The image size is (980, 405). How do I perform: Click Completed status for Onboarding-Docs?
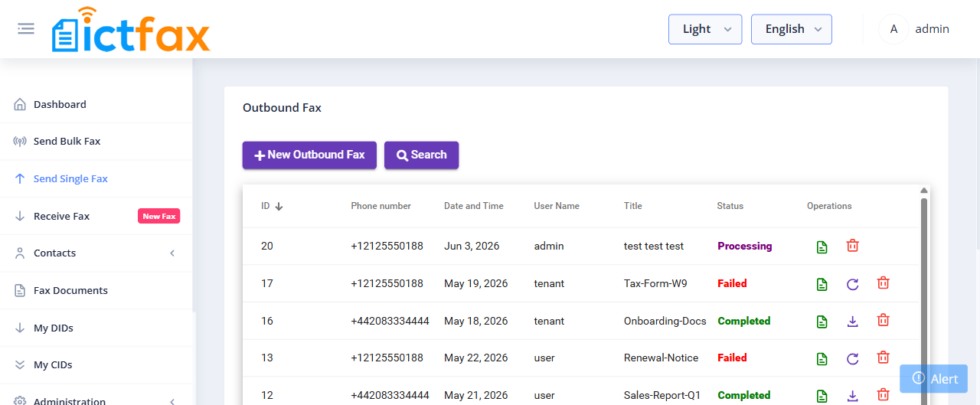pos(744,321)
